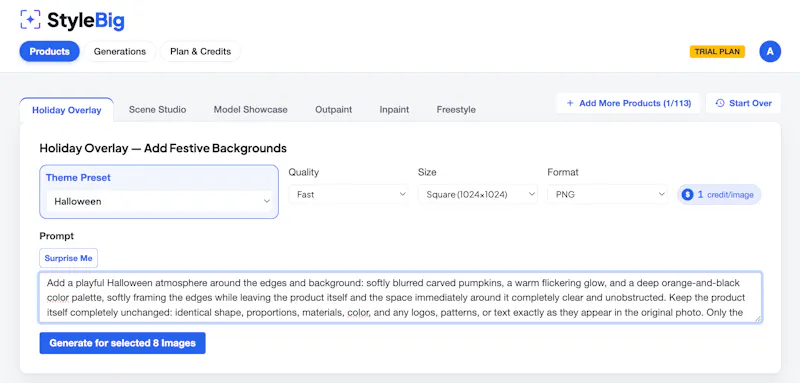Click the StyleBig sparkle logo icon
The height and width of the screenshot is (383, 800).
pos(30,19)
